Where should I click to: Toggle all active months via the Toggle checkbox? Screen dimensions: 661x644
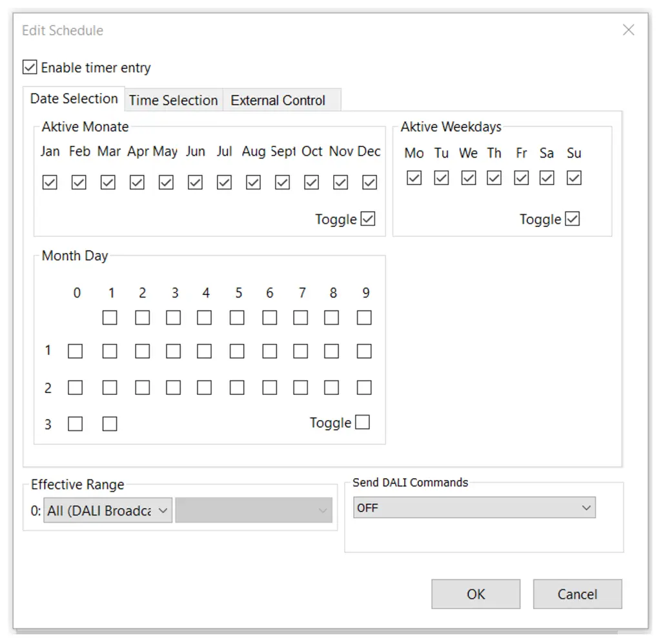click(x=368, y=219)
